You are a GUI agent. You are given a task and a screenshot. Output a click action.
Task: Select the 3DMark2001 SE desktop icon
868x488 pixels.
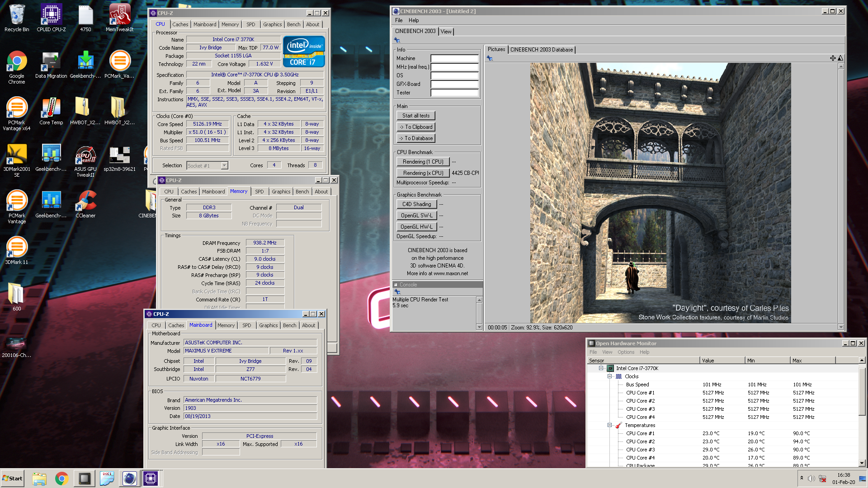click(x=17, y=160)
